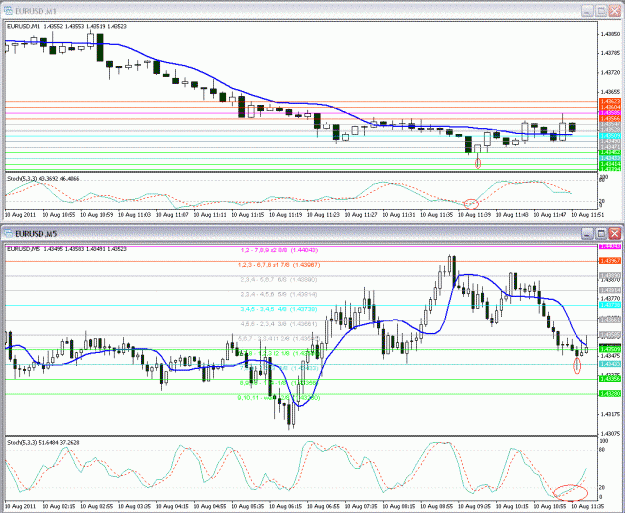This screenshot has height=513, width=625.
Task: Click the '10 Aug 06:15' time label
Action: click(x=285, y=507)
